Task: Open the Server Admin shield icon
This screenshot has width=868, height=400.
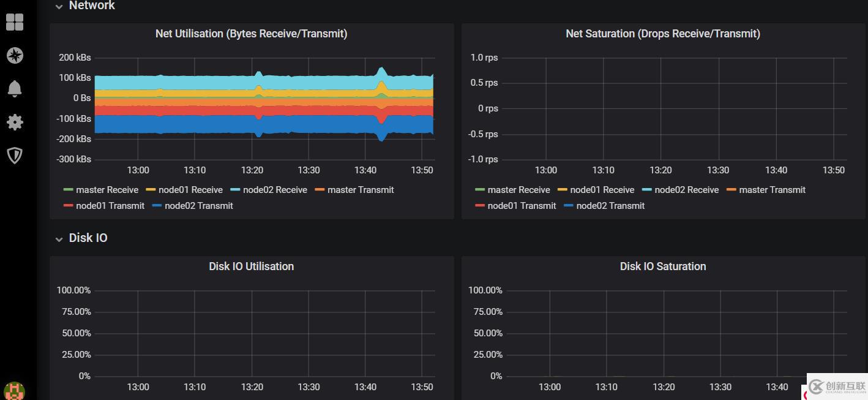Action: (15, 155)
